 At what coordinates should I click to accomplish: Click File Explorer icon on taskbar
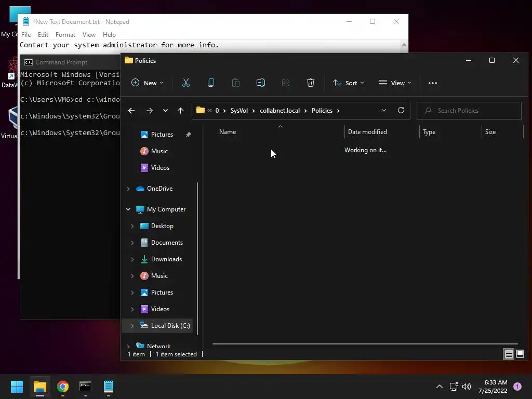39,387
